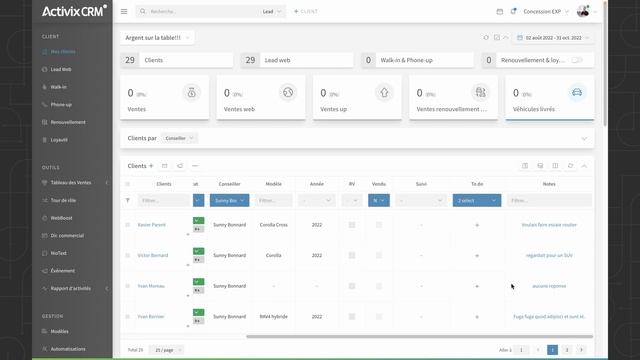640x360 pixels.
Task: Click the columns icon in Clients table toolbar
Action: [x=555, y=166]
